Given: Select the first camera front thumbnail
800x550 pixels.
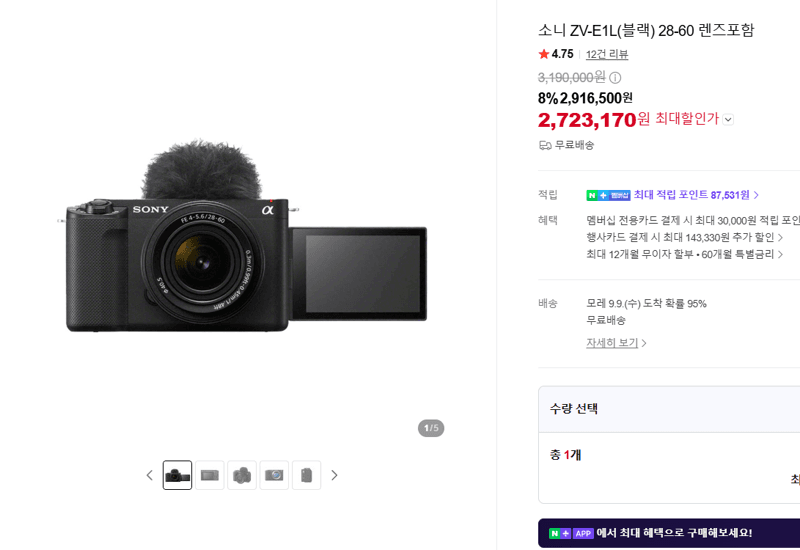Looking at the screenshot, I should point(178,475).
